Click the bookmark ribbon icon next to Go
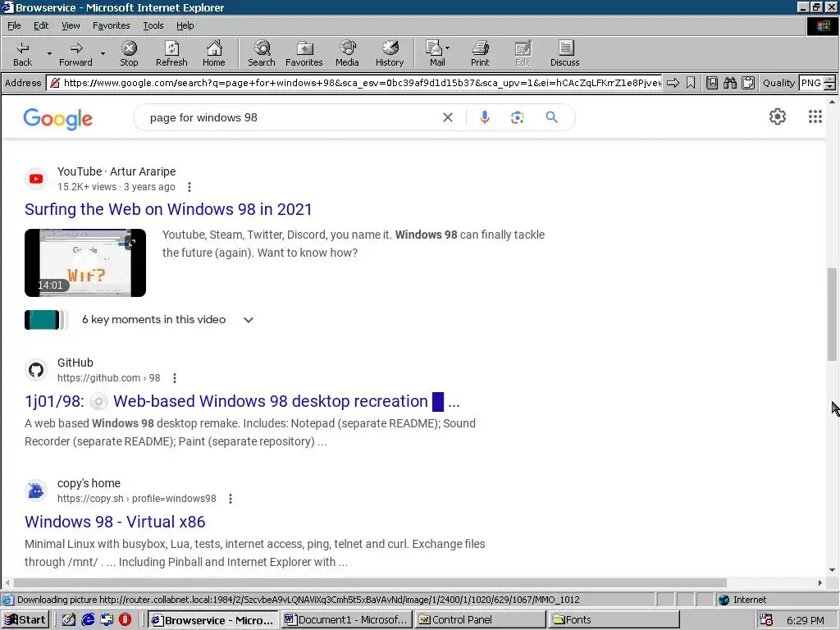 (x=691, y=83)
